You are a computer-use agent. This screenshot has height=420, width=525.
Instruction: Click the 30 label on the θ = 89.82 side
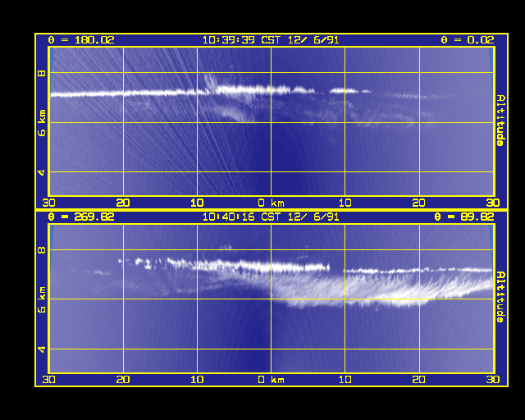point(493,380)
